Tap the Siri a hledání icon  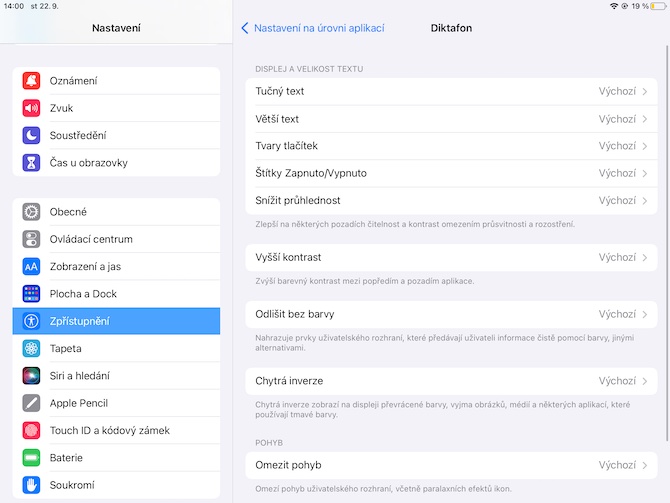coord(31,376)
